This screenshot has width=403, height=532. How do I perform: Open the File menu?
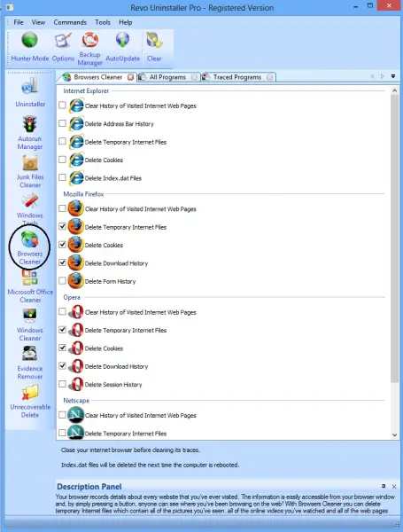[x=19, y=22]
